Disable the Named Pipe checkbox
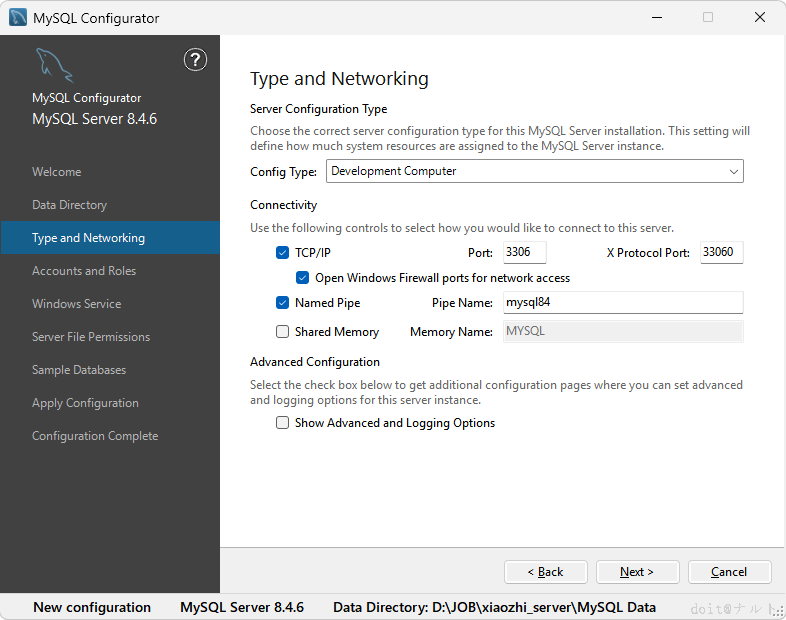 click(x=282, y=303)
